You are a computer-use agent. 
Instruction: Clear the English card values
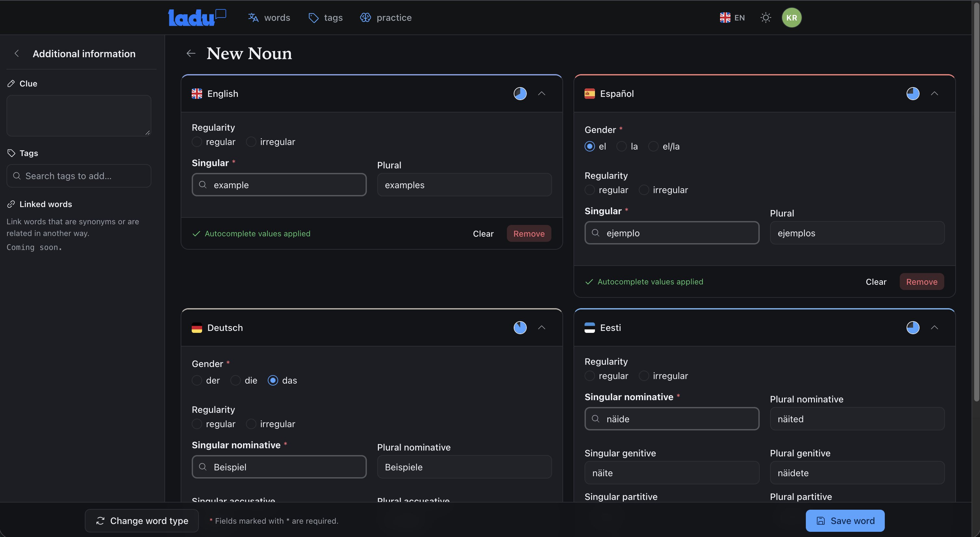tap(483, 234)
